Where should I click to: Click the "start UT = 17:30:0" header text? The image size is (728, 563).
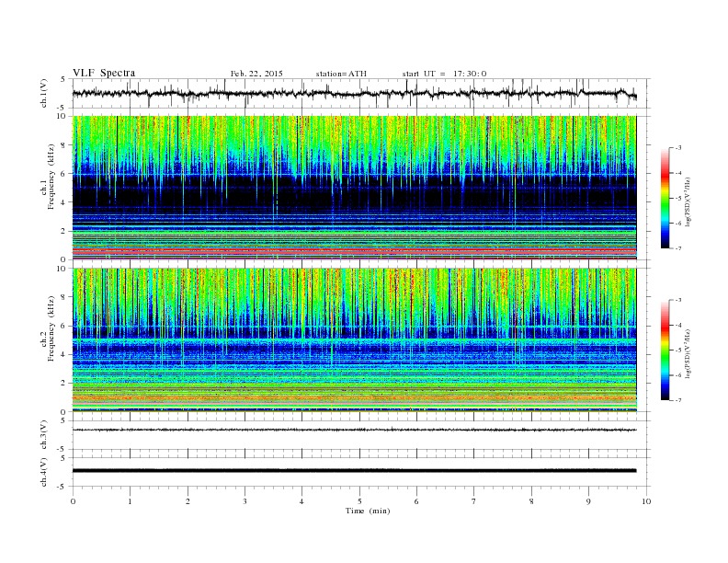444,74
